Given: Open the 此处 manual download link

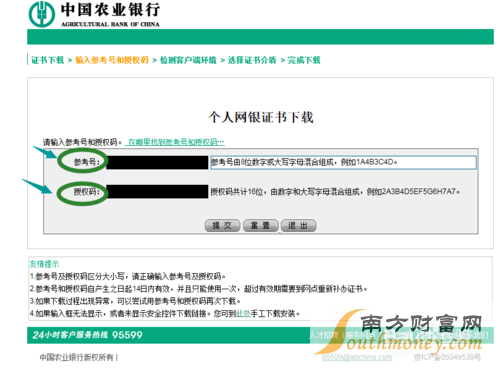Looking at the screenshot, I should click(x=243, y=314).
